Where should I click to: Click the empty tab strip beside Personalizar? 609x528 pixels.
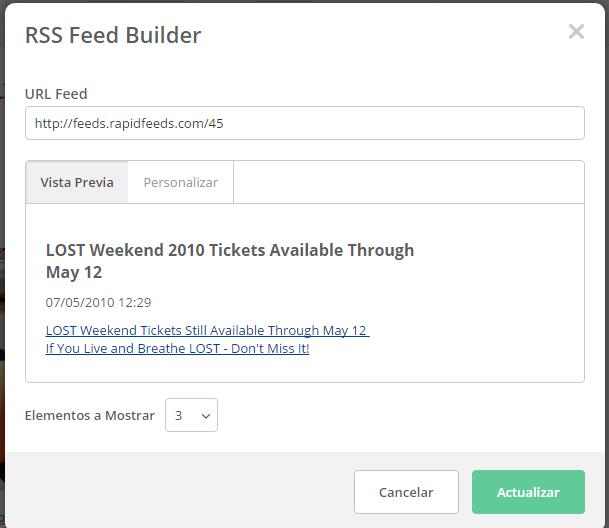[x=409, y=182]
